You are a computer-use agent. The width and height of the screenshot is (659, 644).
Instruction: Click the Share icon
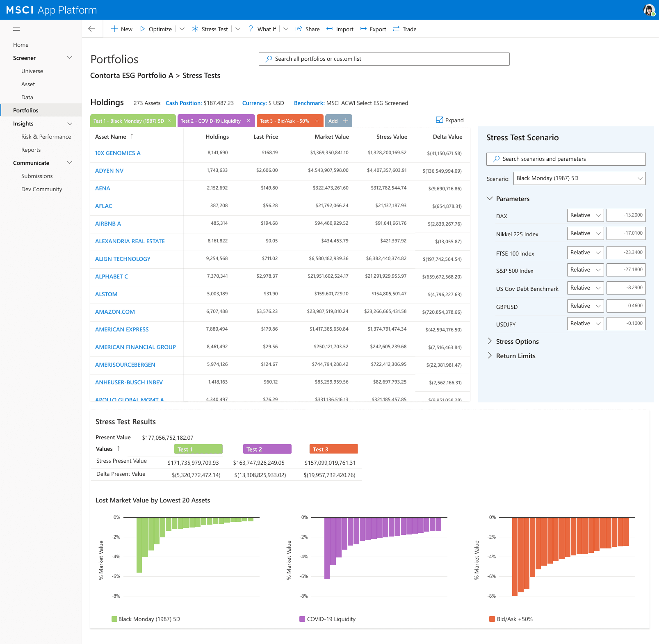click(x=299, y=29)
